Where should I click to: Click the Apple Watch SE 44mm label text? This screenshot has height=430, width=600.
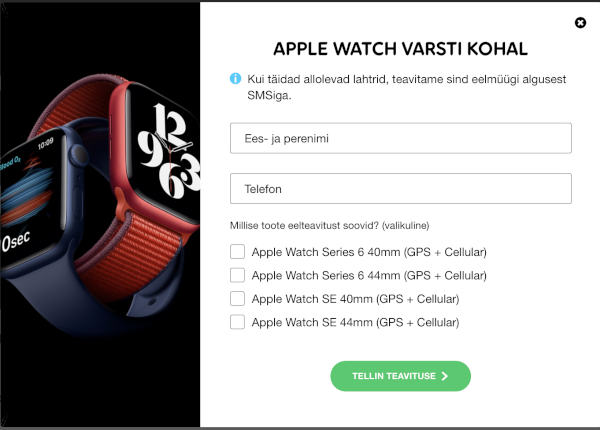pyautogui.click(x=355, y=322)
